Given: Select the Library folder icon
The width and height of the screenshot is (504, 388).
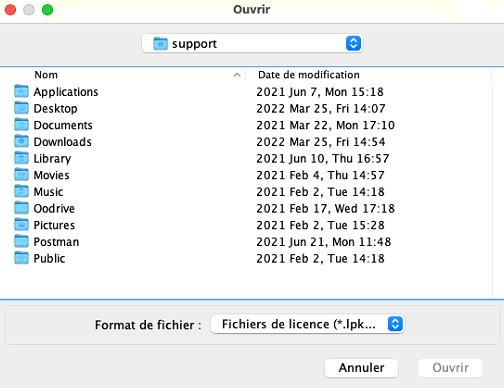Looking at the screenshot, I should pyautogui.click(x=21, y=158).
